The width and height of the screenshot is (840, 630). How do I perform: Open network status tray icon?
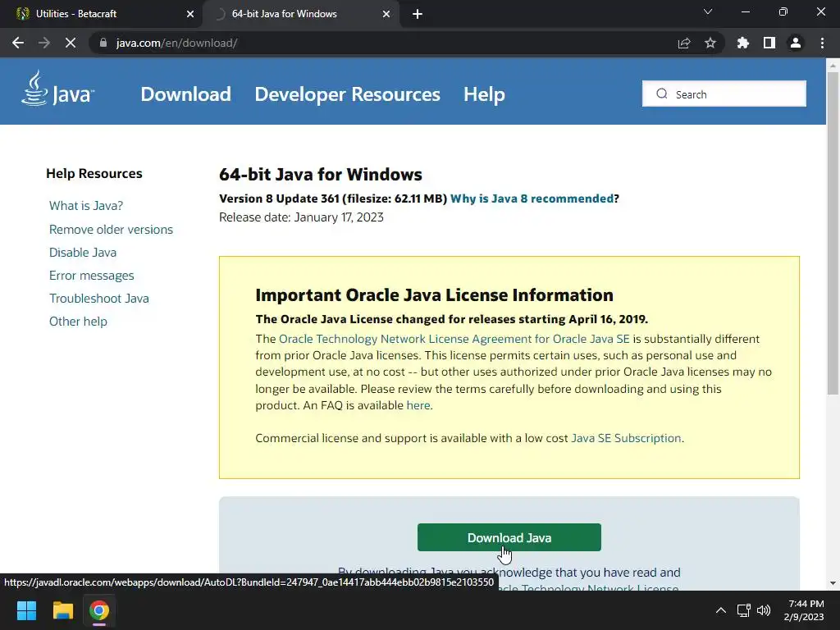[743, 610]
